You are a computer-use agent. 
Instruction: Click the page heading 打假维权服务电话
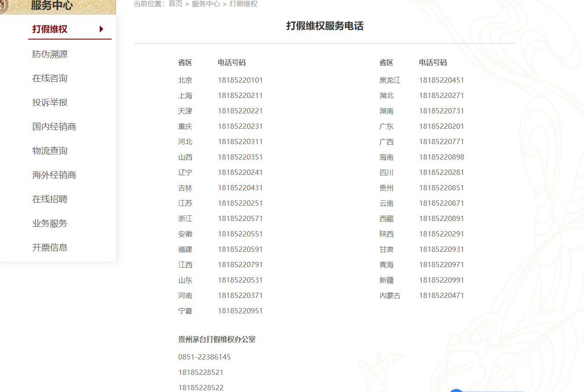click(x=325, y=26)
